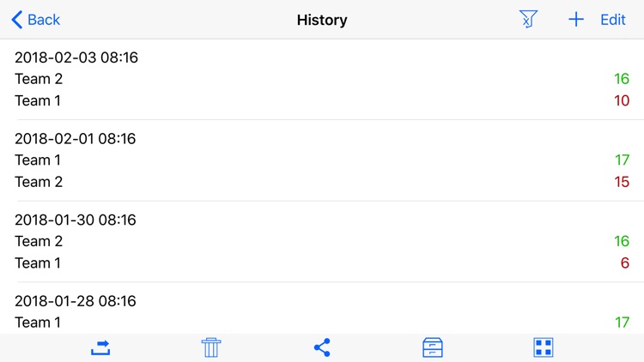Tap Team 1 score 6 in third game

625,263
